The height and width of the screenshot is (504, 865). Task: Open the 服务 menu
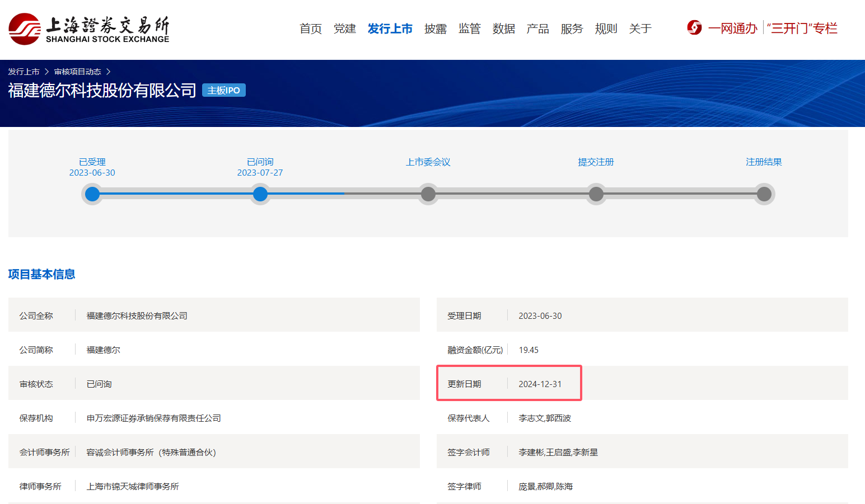coord(572,29)
